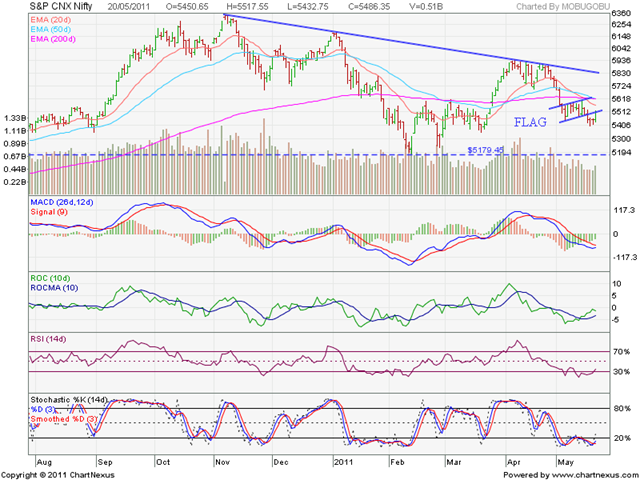This screenshot has width=640, height=480.
Task: Click the high value H=5517.55
Action: [247, 7]
